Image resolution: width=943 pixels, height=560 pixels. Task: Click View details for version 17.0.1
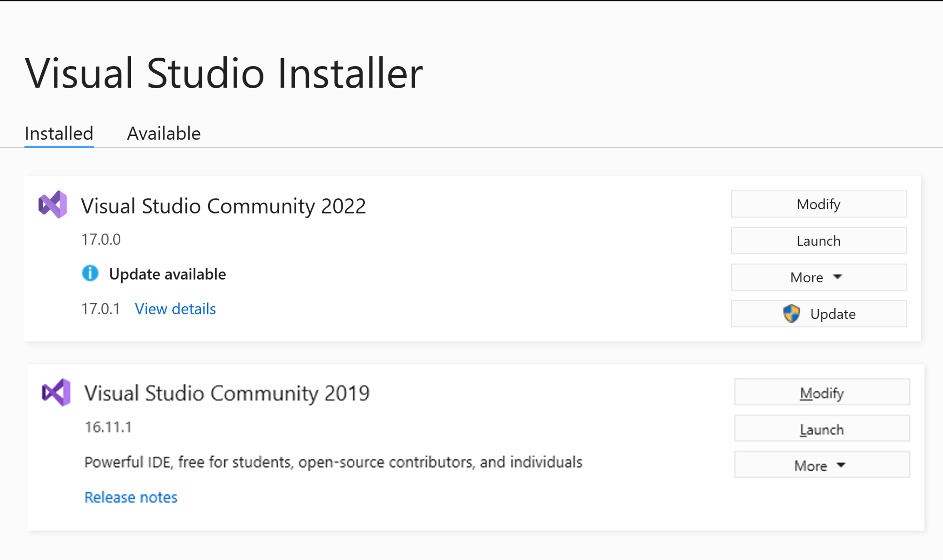click(175, 309)
